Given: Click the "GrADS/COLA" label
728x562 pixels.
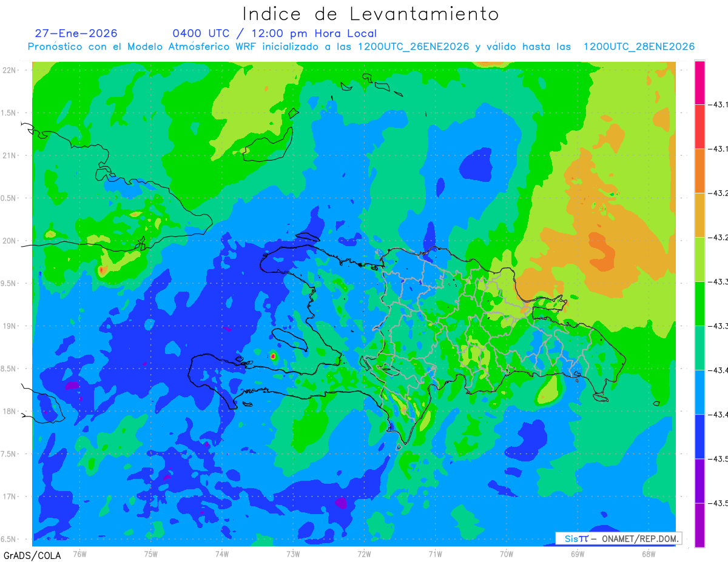Looking at the screenshot, I should point(32,555).
